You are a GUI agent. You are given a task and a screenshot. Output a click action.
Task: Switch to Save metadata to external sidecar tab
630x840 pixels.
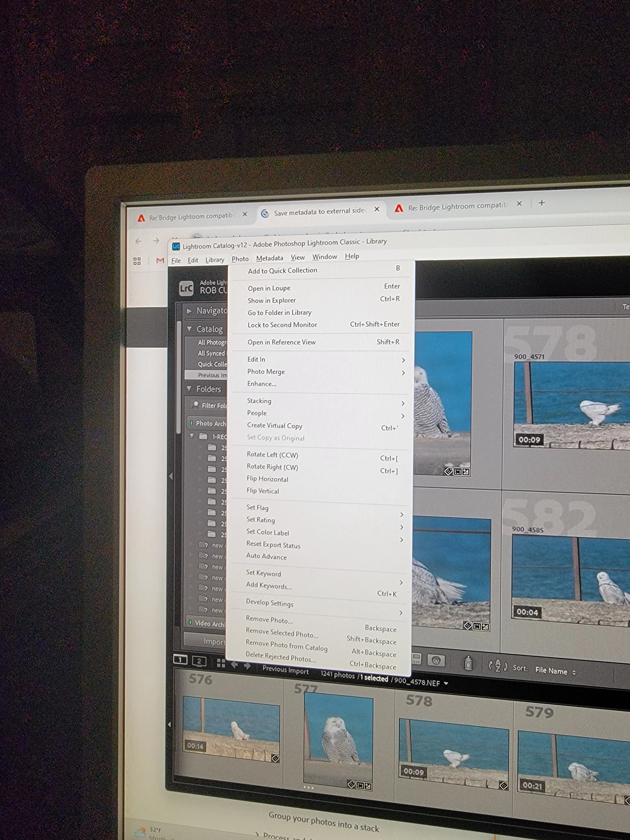(x=320, y=211)
